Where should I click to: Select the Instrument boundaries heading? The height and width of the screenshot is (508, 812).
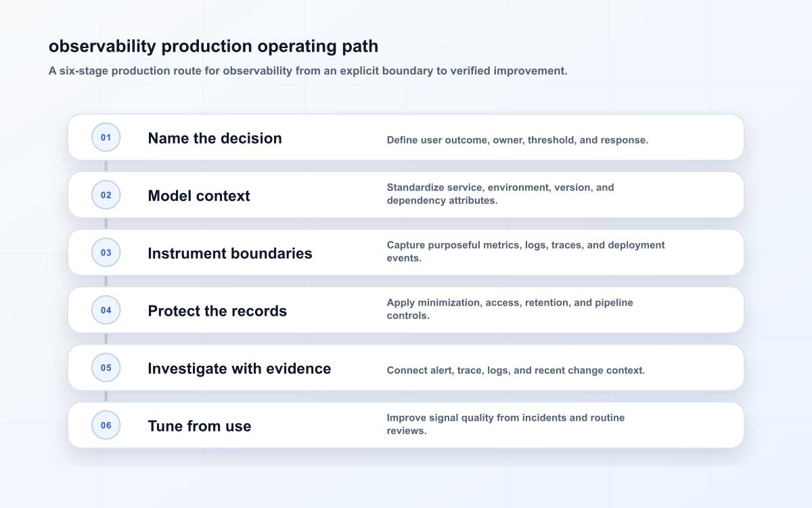[x=230, y=253]
